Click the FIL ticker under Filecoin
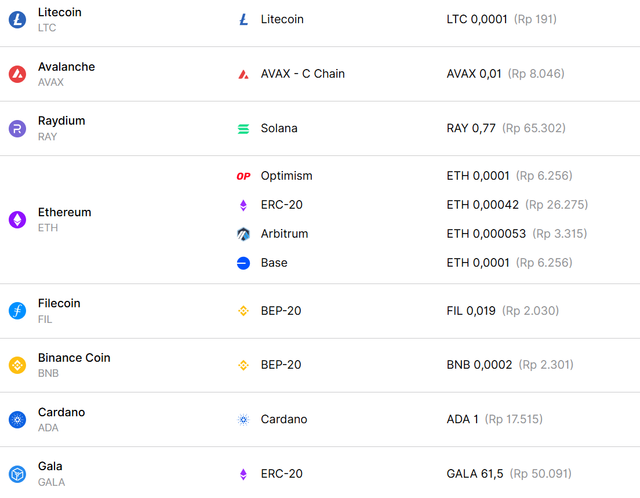 pos(45,319)
